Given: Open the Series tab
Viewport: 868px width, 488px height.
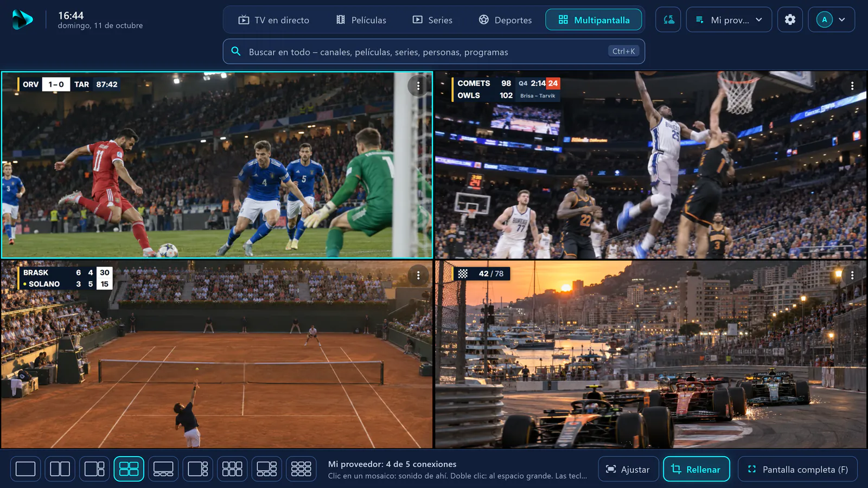Looking at the screenshot, I should click(432, 20).
